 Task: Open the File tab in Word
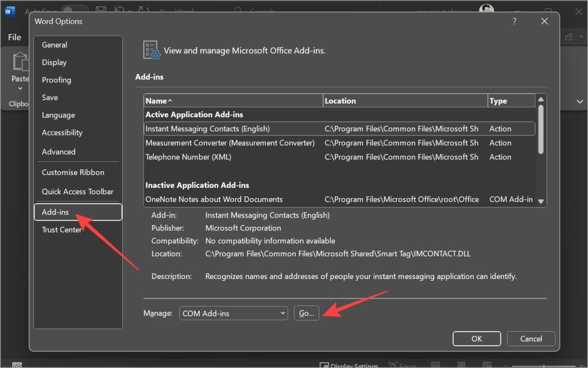point(14,37)
